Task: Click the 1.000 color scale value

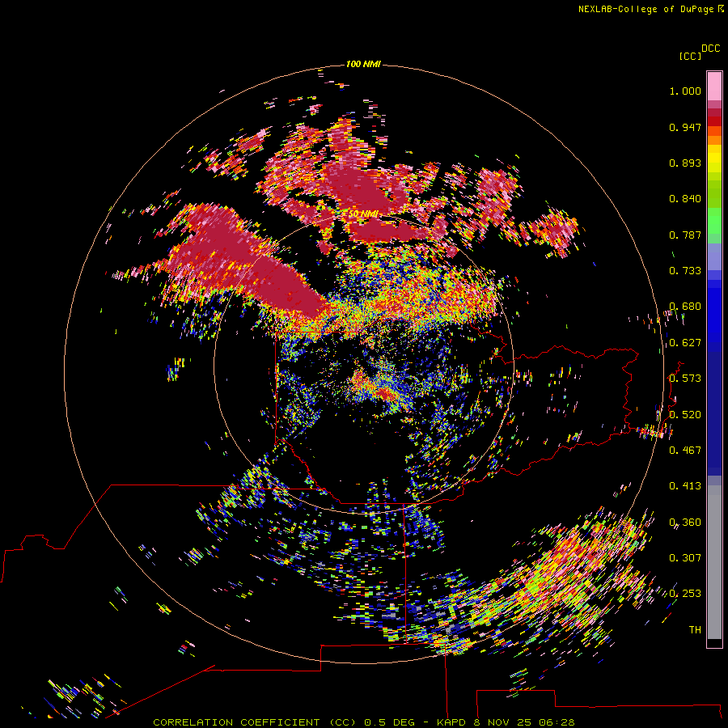Action: pyautogui.click(x=685, y=91)
